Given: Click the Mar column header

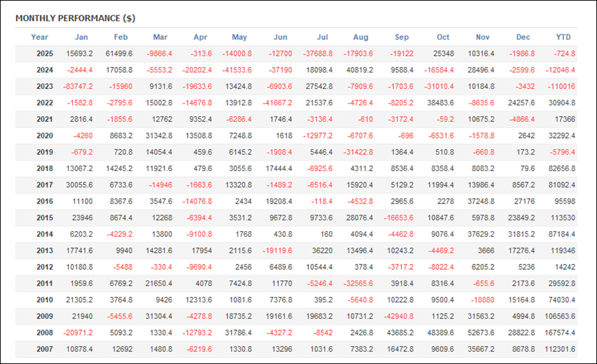Looking at the screenshot, I should pos(160,37).
